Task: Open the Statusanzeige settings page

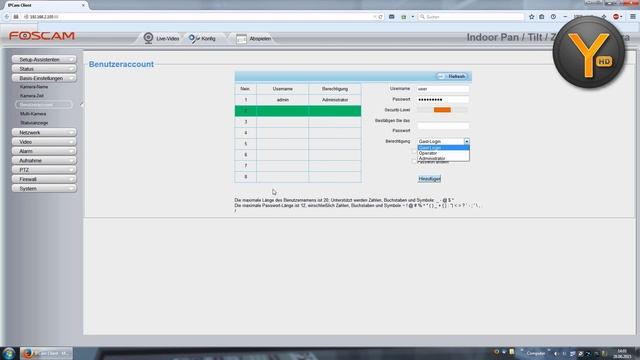Action: click(34, 123)
